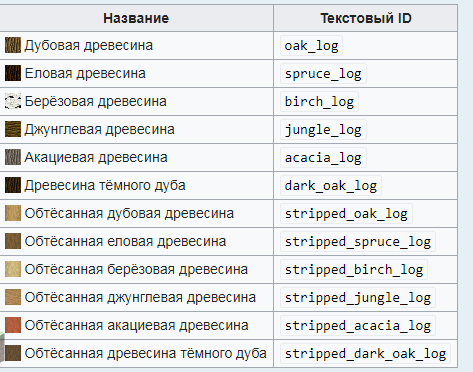Image resolution: width=473 pixels, height=372 pixels.
Task: Select the stripped_spruce_log ID code
Action: [358, 242]
